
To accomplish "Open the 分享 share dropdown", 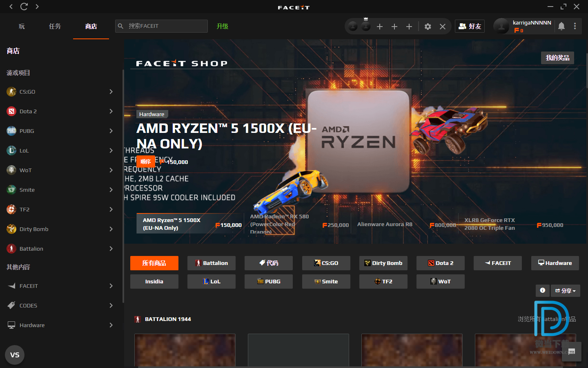I will tap(566, 291).
